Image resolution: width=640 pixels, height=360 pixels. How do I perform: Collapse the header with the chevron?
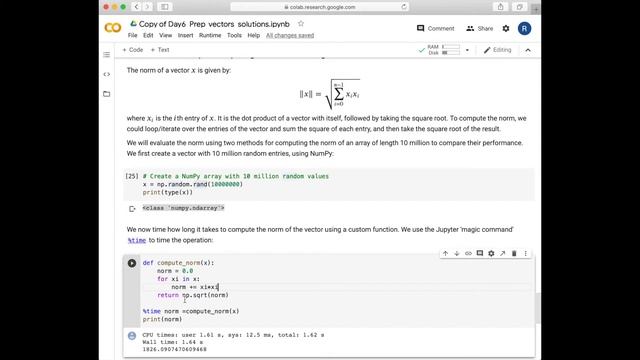click(528, 50)
